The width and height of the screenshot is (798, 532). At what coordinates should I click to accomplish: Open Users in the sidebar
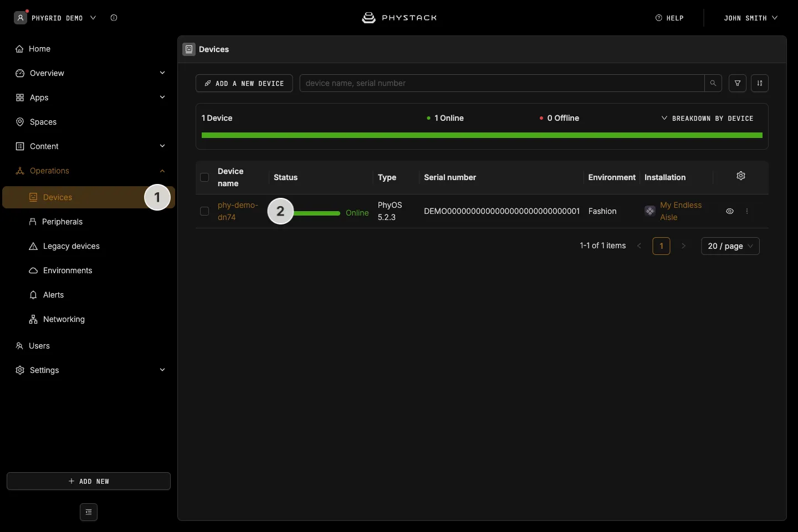[89, 346]
